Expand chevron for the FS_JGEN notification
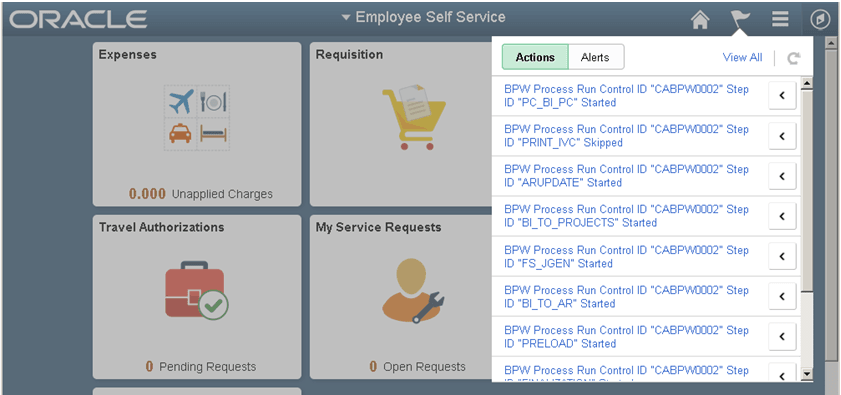Viewport: 841px width, 395px height. tap(782, 257)
